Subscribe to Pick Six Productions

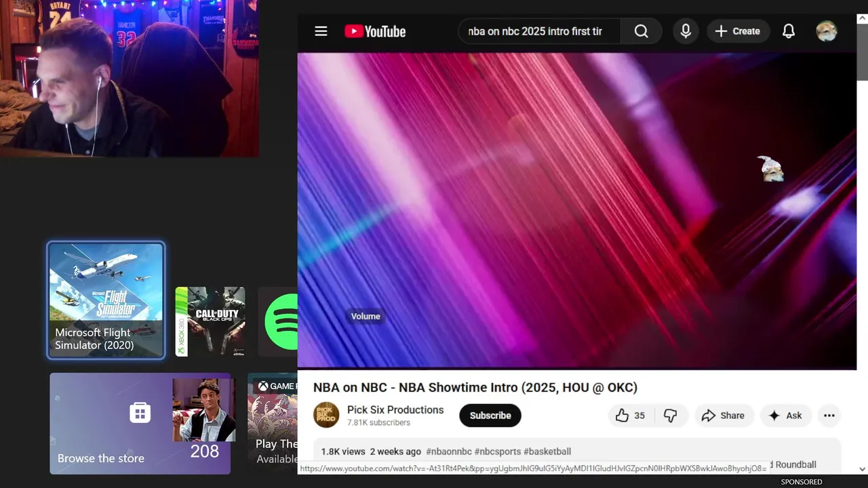tap(490, 415)
